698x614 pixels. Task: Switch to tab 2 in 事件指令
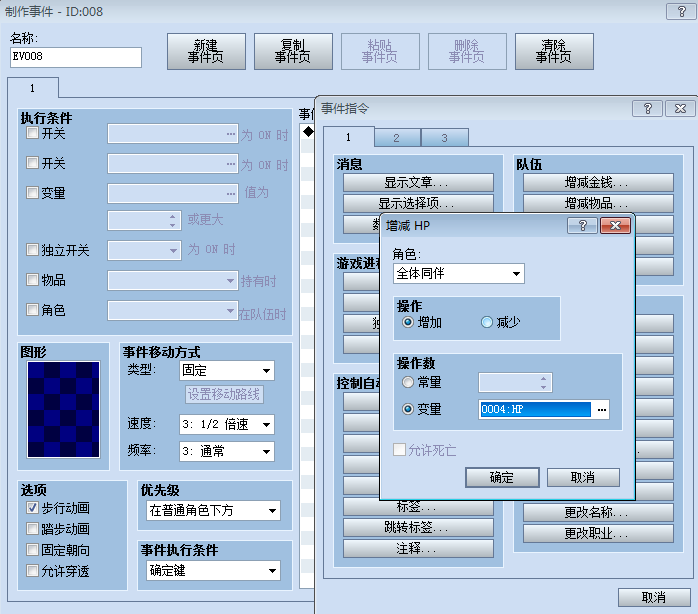point(397,138)
